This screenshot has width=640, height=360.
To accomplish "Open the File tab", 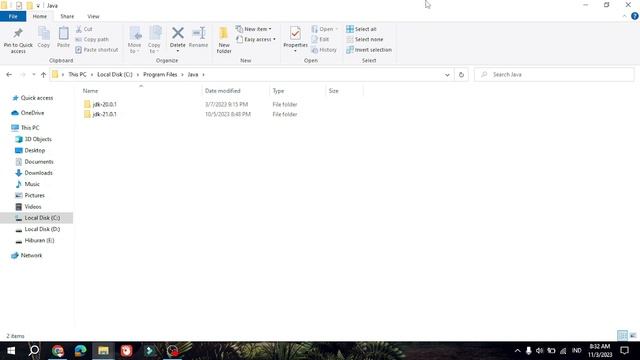I will [13, 16].
